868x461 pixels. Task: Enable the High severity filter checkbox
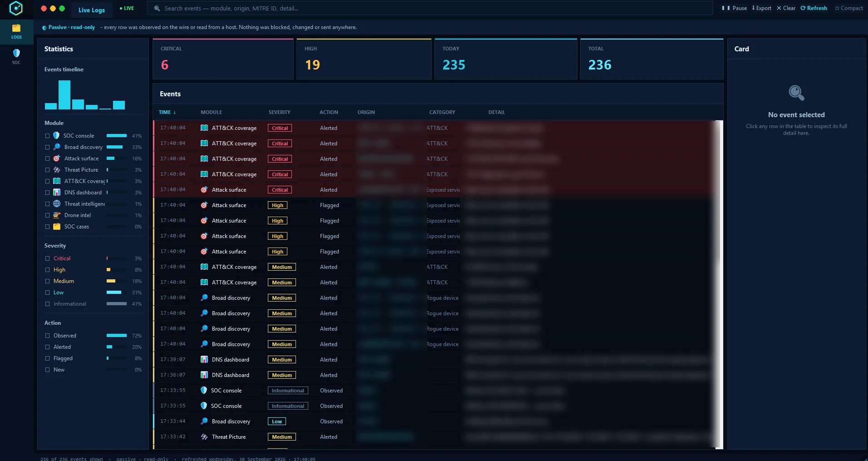point(47,269)
